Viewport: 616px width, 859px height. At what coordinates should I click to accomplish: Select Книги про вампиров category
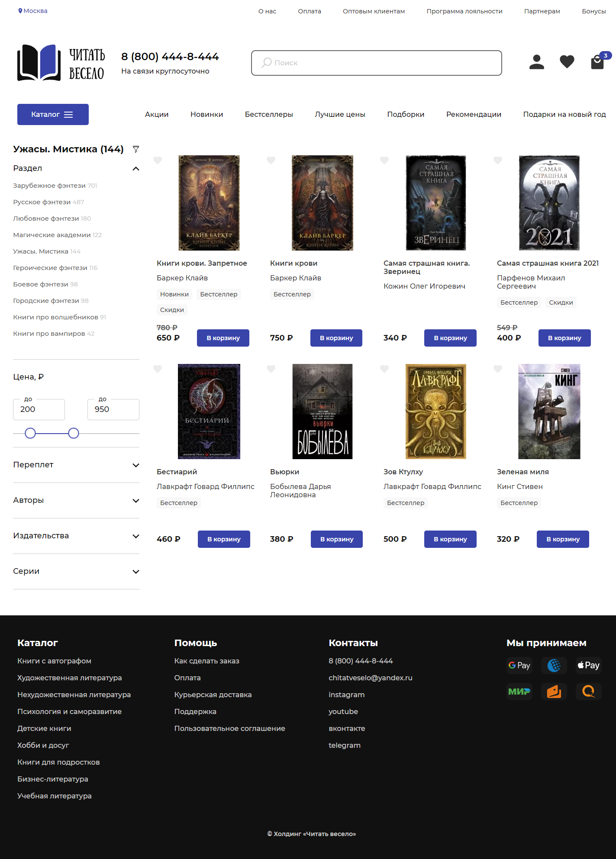(x=54, y=334)
